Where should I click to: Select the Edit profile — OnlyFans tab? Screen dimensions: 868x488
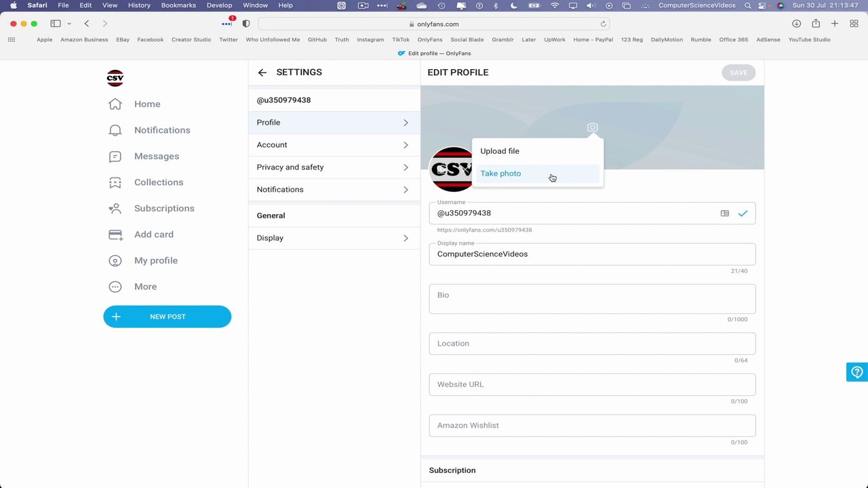pyautogui.click(x=434, y=54)
